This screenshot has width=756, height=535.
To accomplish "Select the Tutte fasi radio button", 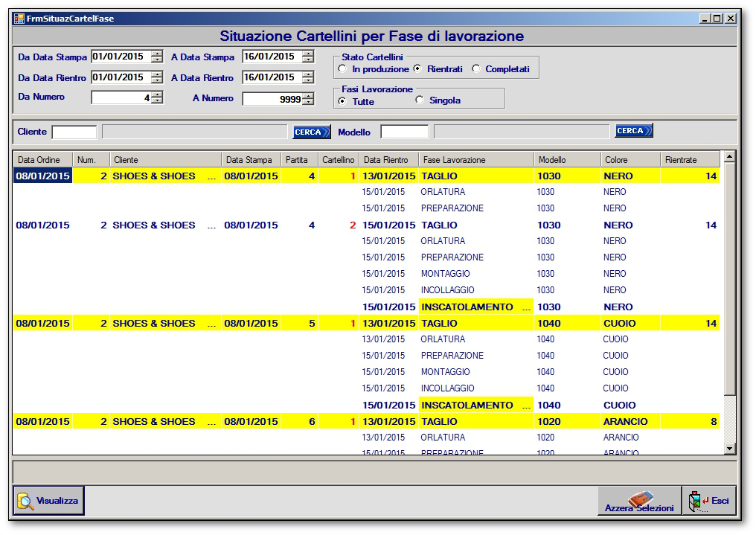I will point(342,101).
